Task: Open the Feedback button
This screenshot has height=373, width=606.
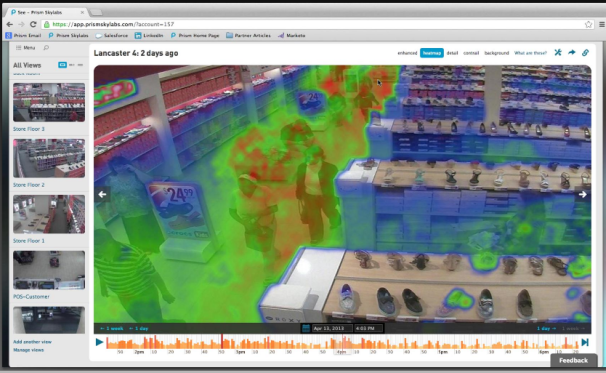Action: (x=574, y=360)
